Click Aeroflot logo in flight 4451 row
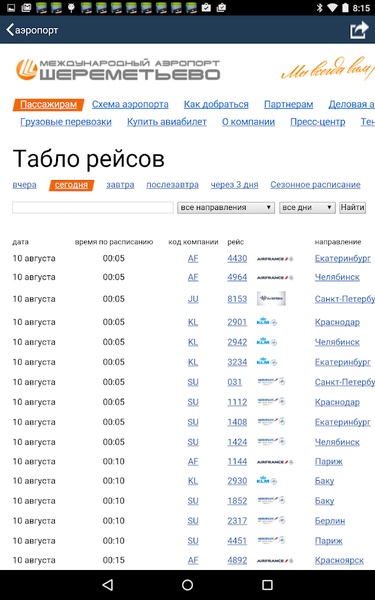Screen dimensions: 375x600 (271, 540)
